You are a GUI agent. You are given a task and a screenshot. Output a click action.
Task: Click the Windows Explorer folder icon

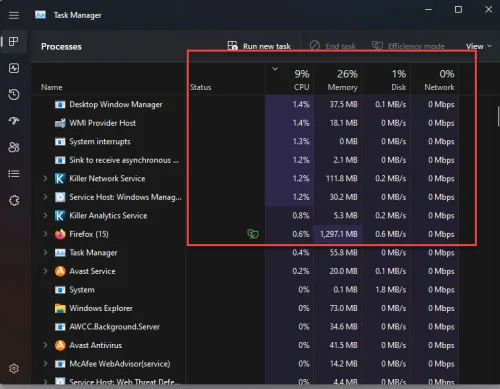[60, 308]
